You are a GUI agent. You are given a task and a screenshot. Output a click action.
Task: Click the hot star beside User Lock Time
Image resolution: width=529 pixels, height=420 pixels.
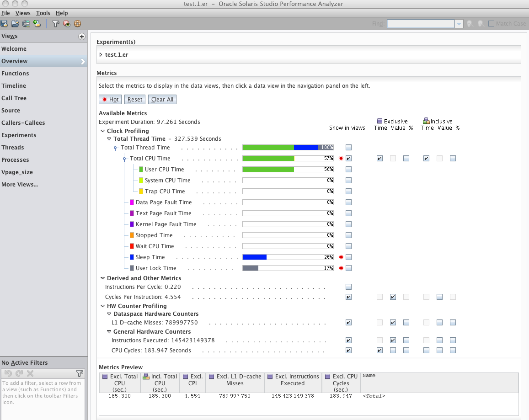pyautogui.click(x=341, y=268)
